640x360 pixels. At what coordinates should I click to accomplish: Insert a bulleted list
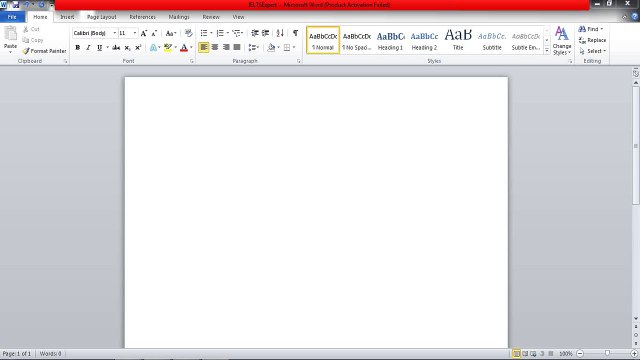(204, 33)
